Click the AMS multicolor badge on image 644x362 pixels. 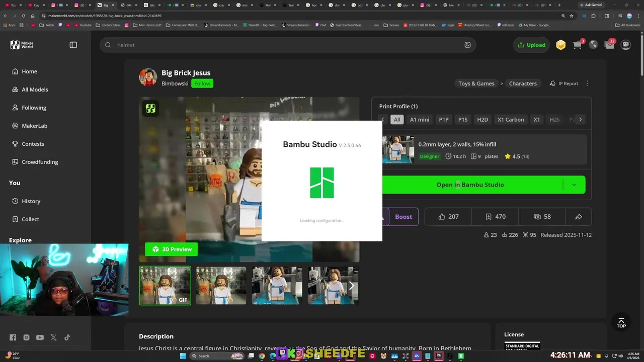(150, 108)
